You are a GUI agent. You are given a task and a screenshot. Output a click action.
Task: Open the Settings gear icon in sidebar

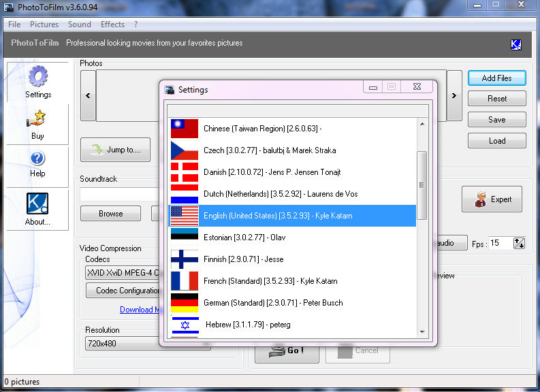[38, 76]
